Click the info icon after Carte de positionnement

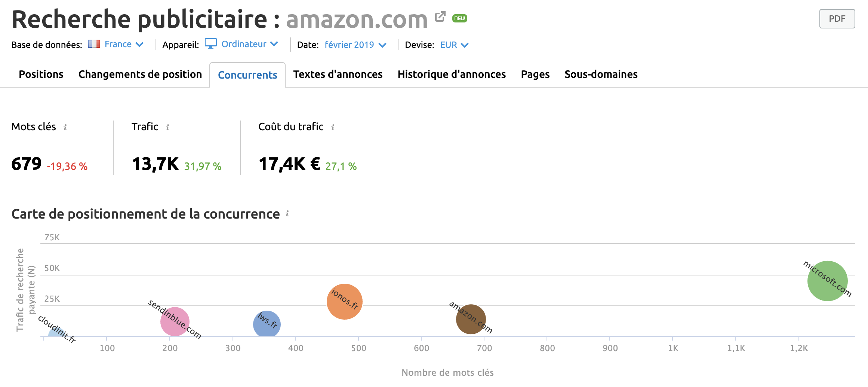coord(287,214)
